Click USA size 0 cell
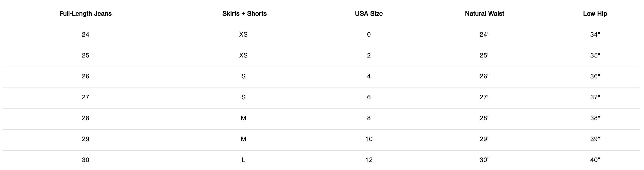The width and height of the screenshot is (644, 170). point(369,35)
